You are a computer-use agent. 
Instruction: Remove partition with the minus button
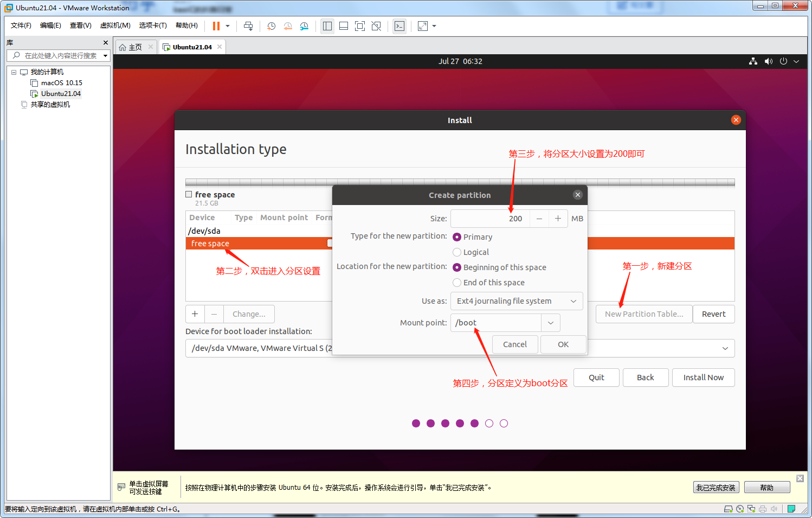coord(214,314)
